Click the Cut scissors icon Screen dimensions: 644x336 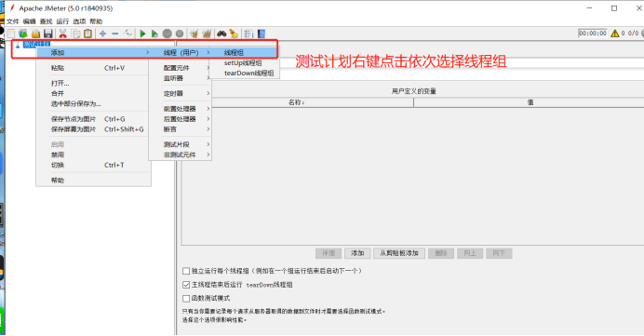coord(62,34)
